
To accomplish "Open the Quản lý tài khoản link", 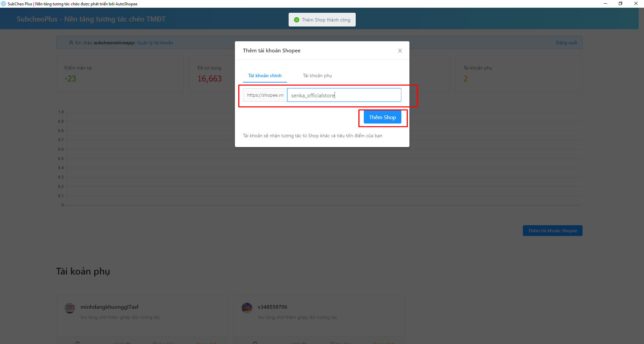I will click(155, 43).
